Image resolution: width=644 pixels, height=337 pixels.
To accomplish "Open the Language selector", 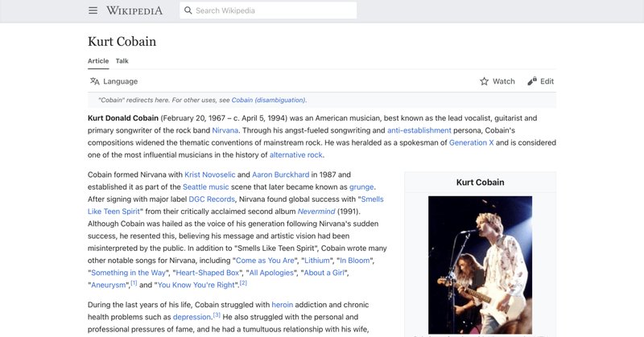I will (114, 81).
